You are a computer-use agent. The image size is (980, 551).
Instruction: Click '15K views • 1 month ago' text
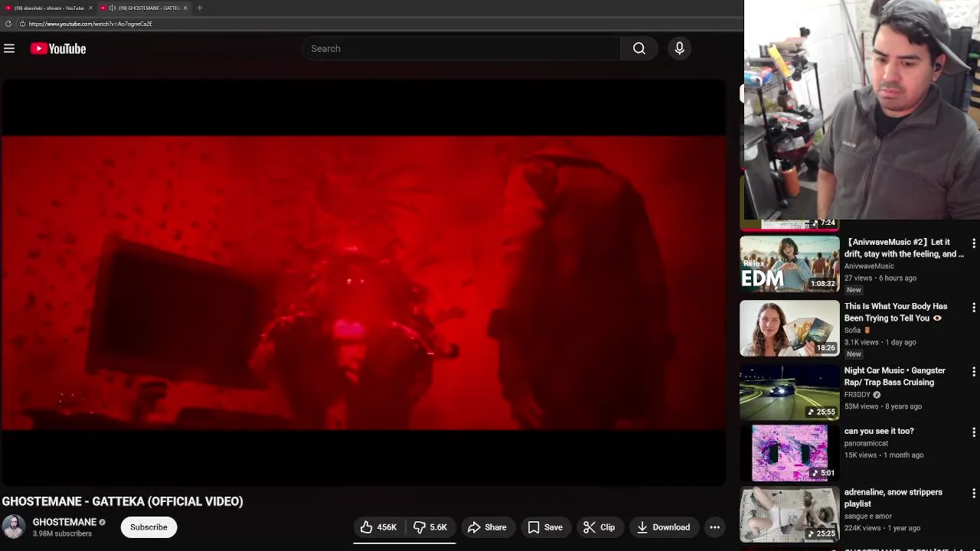884,455
